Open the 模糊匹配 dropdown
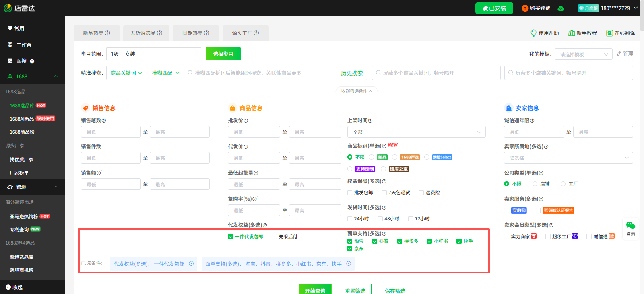 click(166, 73)
